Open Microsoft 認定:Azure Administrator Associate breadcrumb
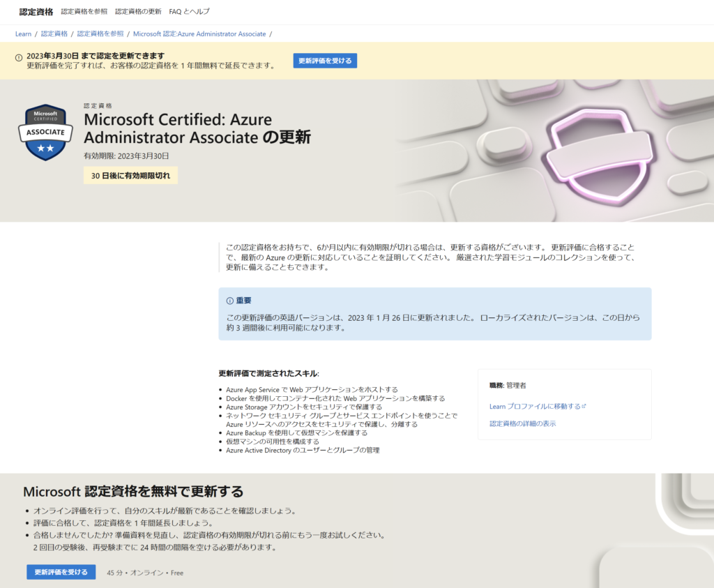The height and width of the screenshot is (588, 714). (199, 33)
